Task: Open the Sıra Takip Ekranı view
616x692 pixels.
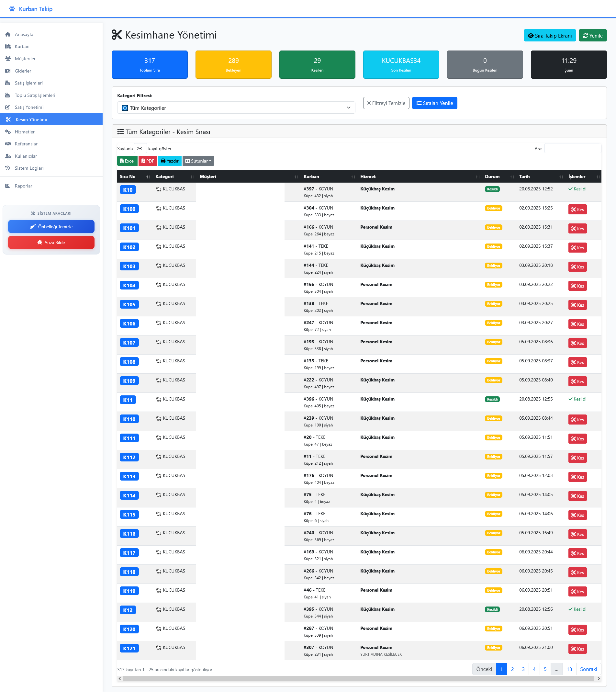Action: click(549, 36)
